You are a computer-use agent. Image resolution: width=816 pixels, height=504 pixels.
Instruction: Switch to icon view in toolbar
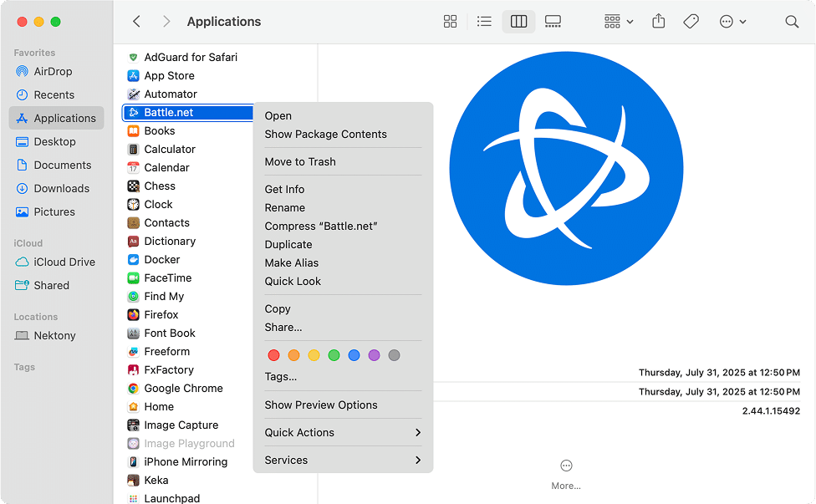pyautogui.click(x=450, y=22)
